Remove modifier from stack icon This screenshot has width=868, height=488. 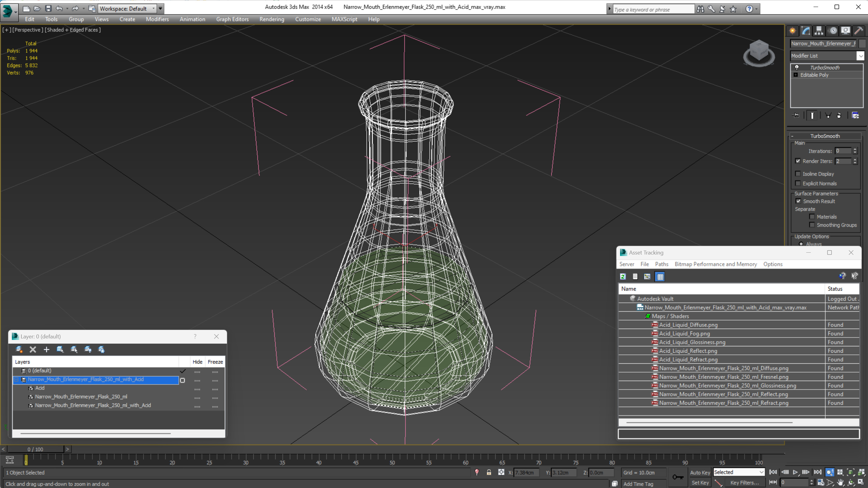tap(839, 116)
